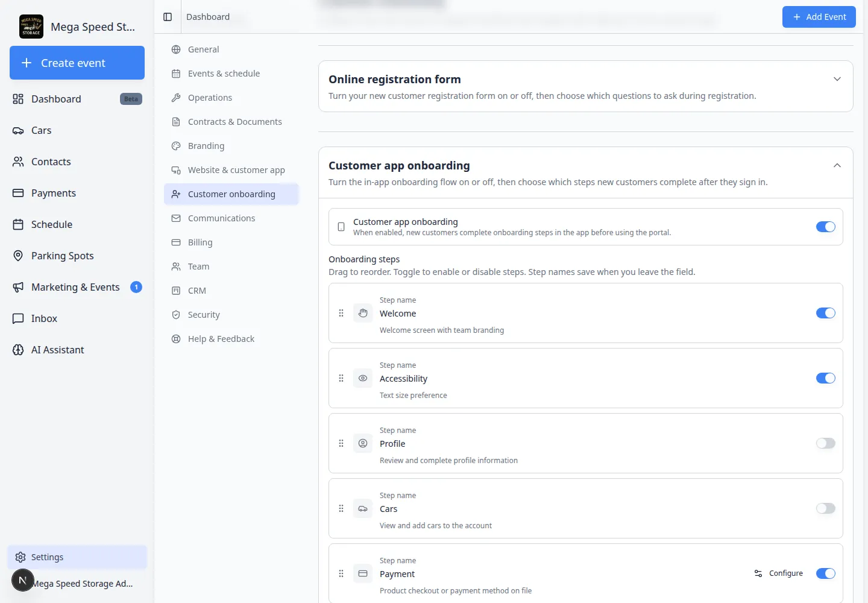Click 'Text size preference' description text
Image resolution: width=868 pixels, height=603 pixels.
click(x=414, y=396)
